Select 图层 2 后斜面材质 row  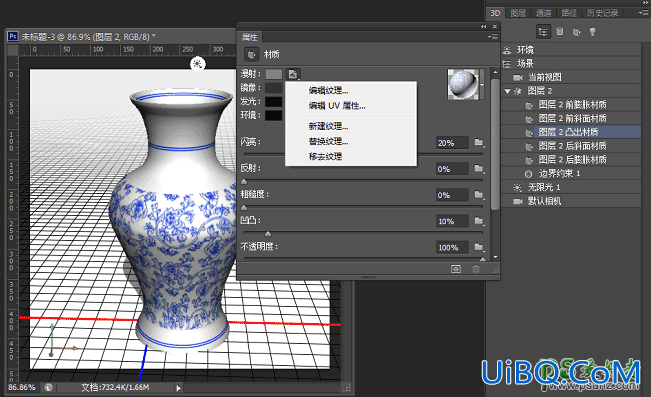pyautogui.click(x=571, y=146)
